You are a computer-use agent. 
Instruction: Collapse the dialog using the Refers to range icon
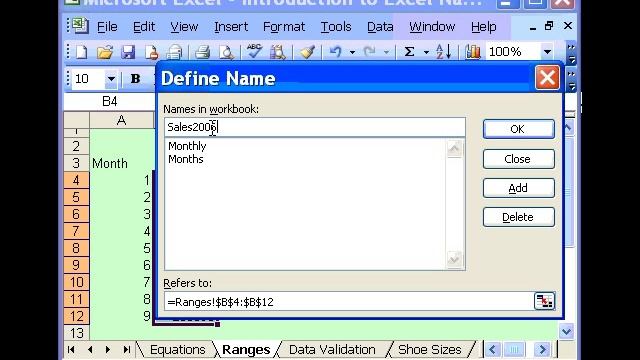[x=544, y=301]
